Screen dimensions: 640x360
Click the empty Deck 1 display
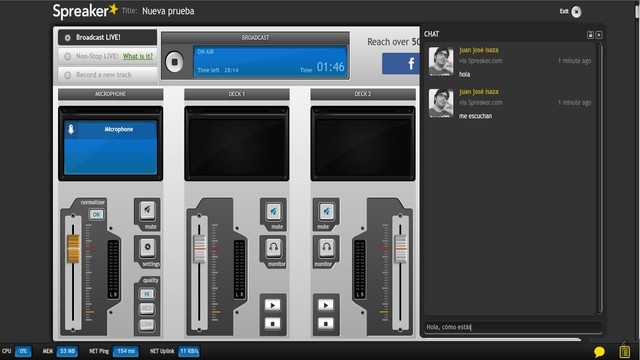(x=237, y=144)
